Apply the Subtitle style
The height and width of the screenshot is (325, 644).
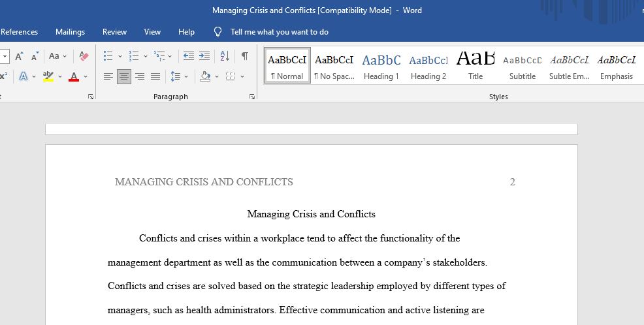[x=523, y=66]
